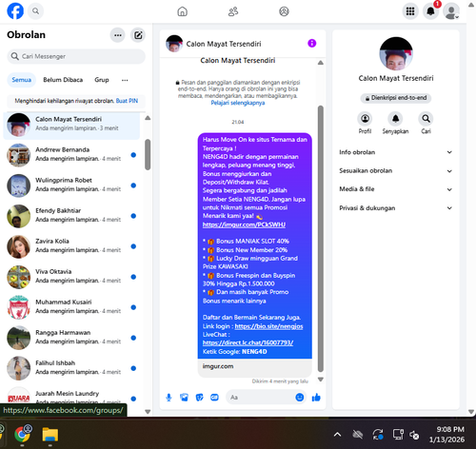
Task: Open the Facebook search icon
Action: click(35, 11)
